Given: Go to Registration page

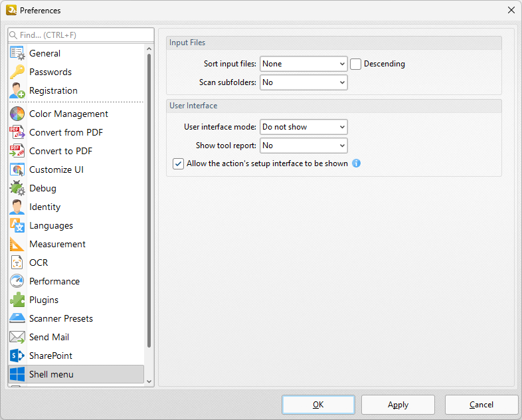Looking at the screenshot, I should pos(76,90).
